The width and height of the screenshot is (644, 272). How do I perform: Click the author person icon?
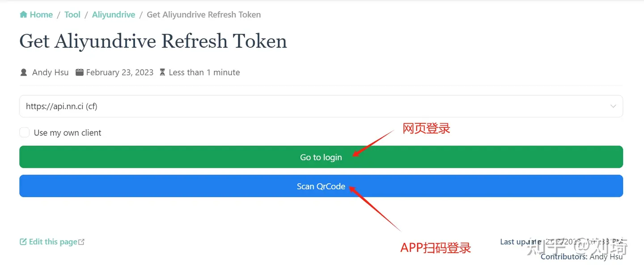point(24,72)
